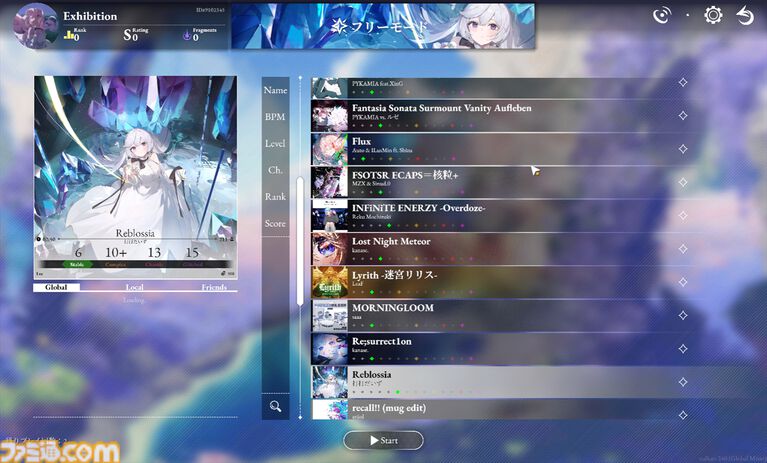Select level 13 difficulty

click(x=154, y=253)
